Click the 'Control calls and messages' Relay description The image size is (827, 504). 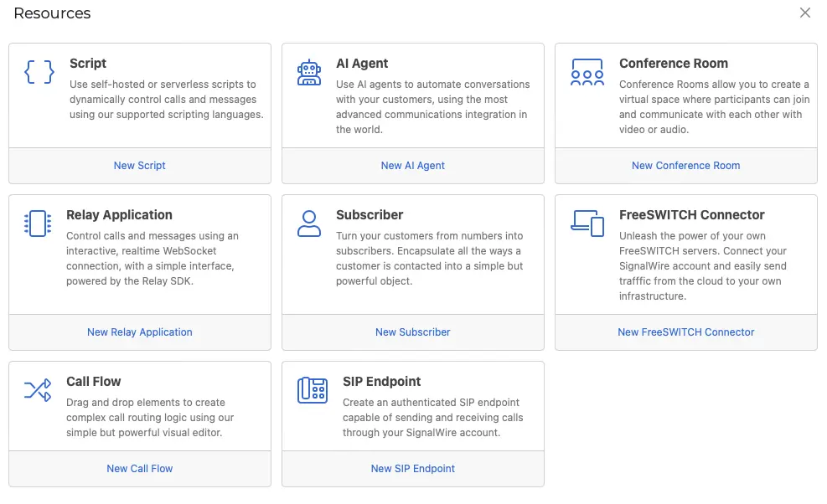click(152, 259)
